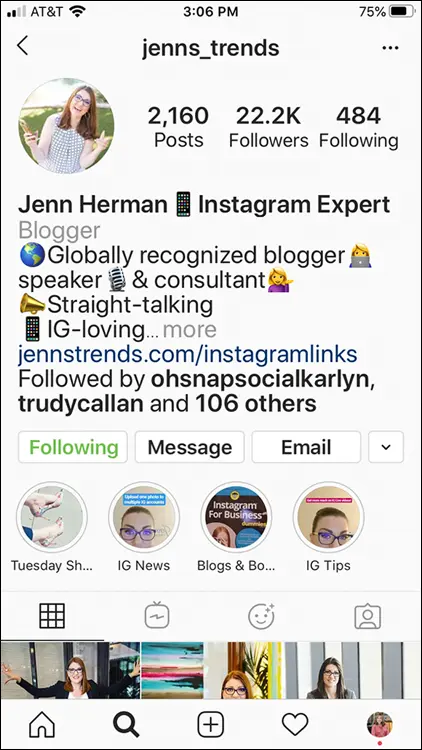Expand bio with the more link
This screenshot has height=750, width=422.
pos(189,330)
